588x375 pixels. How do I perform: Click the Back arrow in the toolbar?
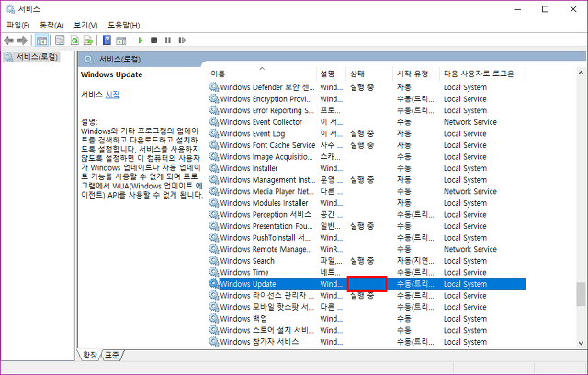coord(8,40)
